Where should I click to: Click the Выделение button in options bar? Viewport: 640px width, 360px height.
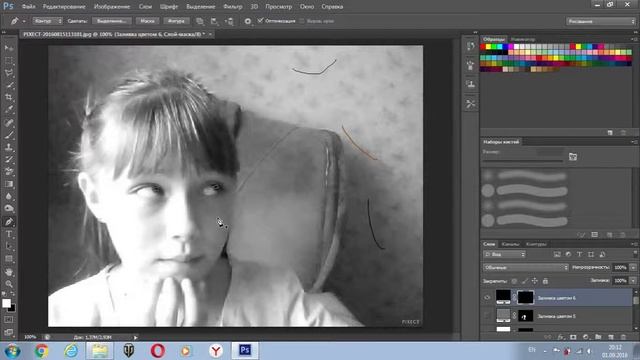111,21
